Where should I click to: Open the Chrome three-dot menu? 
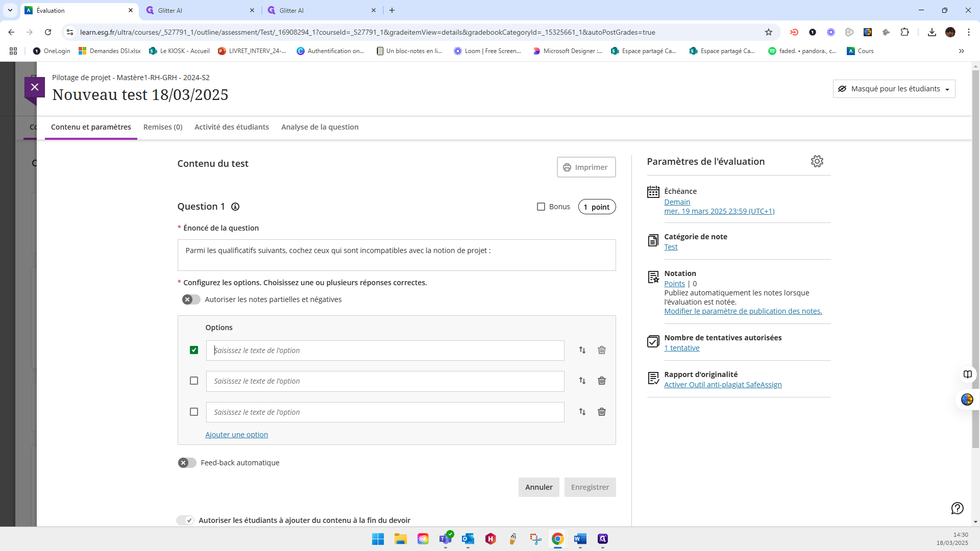[969, 32]
